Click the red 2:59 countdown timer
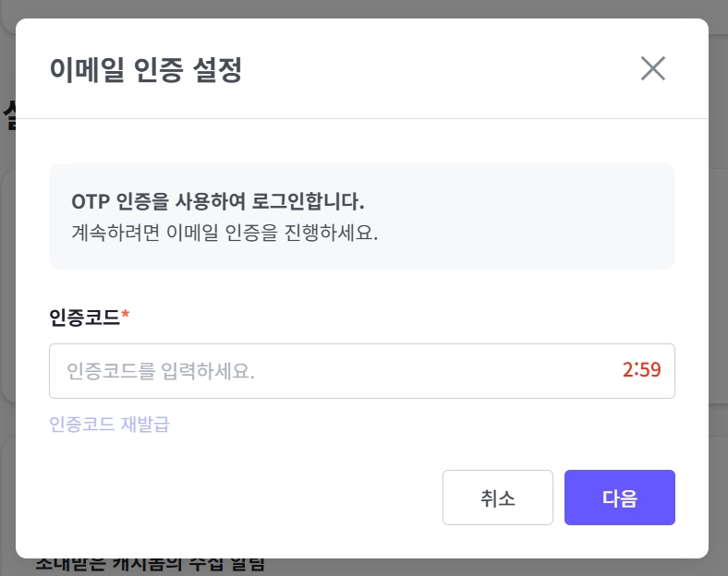 (642, 371)
